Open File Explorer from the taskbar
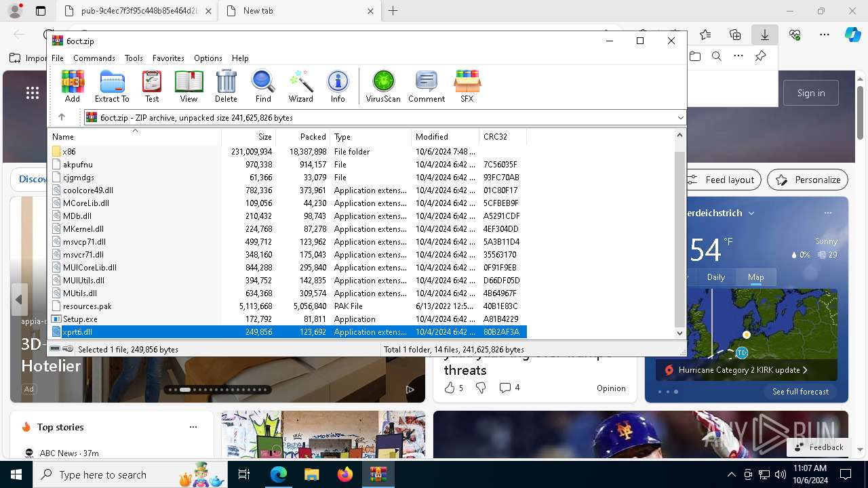The height and width of the screenshot is (488, 868). pyautogui.click(x=311, y=474)
